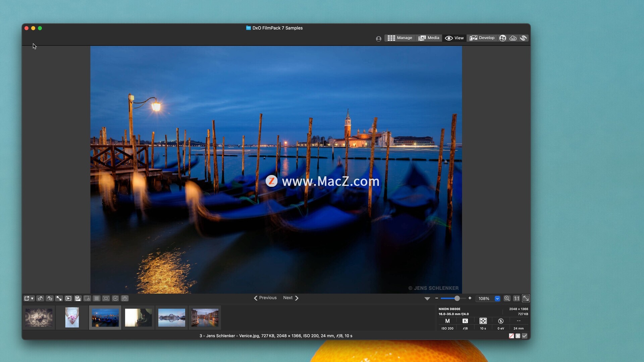Select the Venice canal buildings thumbnail
This screenshot has height=362, width=644.
click(x=205, y=318)
